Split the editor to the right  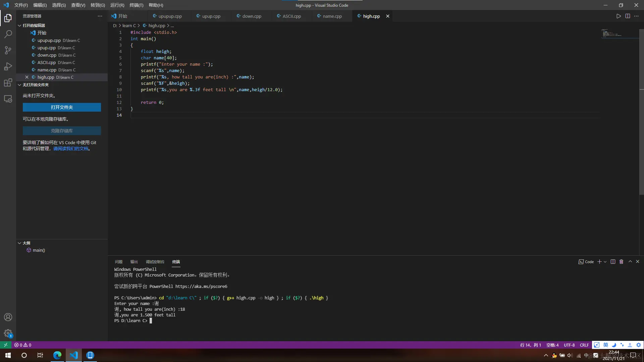(628, 16)
